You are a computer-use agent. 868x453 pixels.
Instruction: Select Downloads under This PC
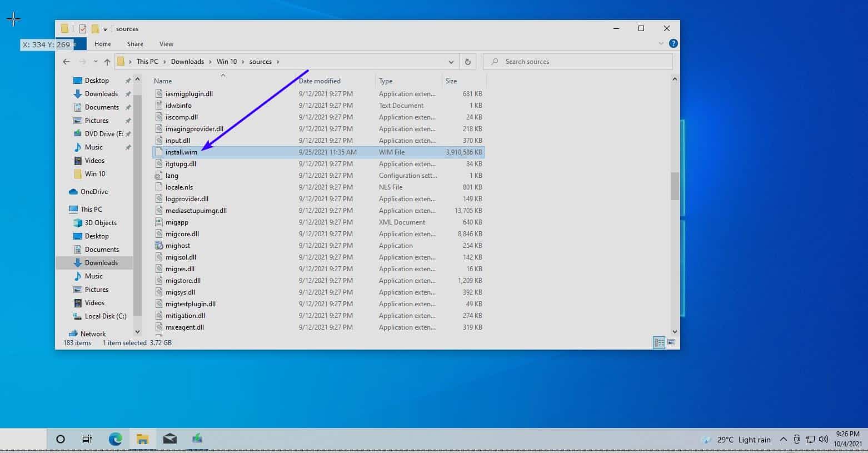(x=101, y=263)
